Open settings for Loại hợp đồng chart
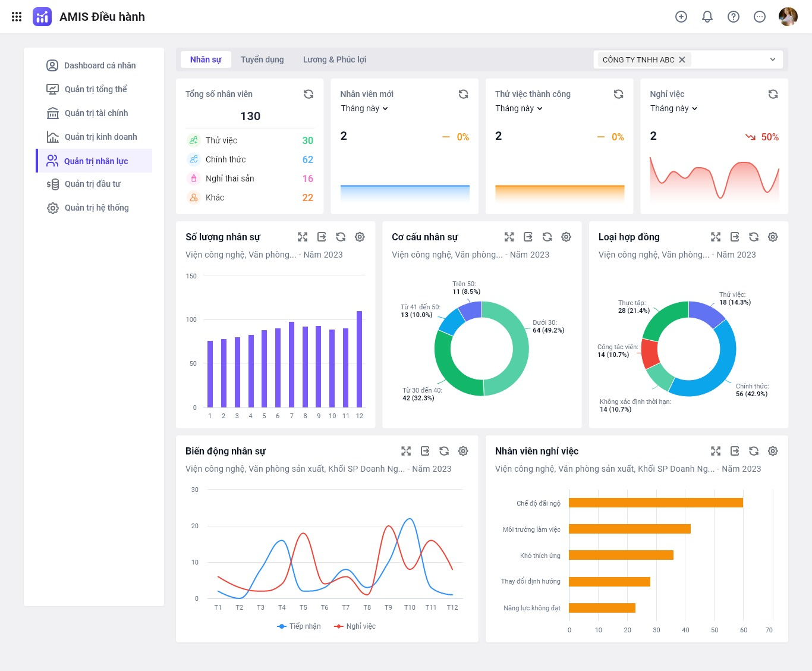 (773, 237)
